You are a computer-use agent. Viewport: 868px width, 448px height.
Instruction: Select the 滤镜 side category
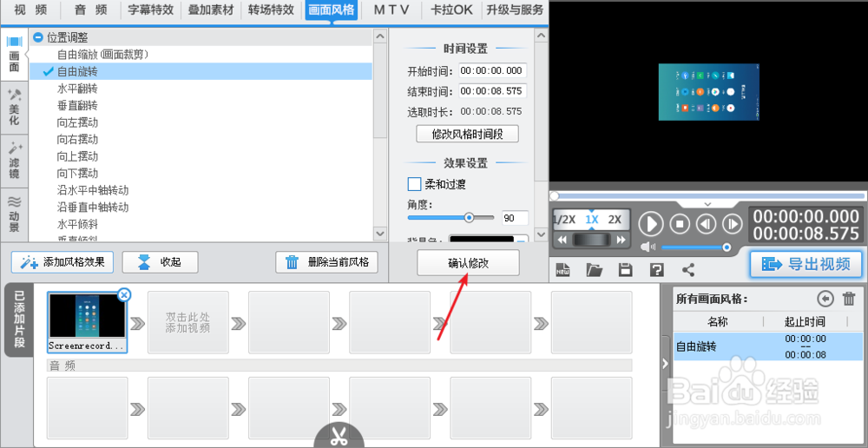(15, 161)
